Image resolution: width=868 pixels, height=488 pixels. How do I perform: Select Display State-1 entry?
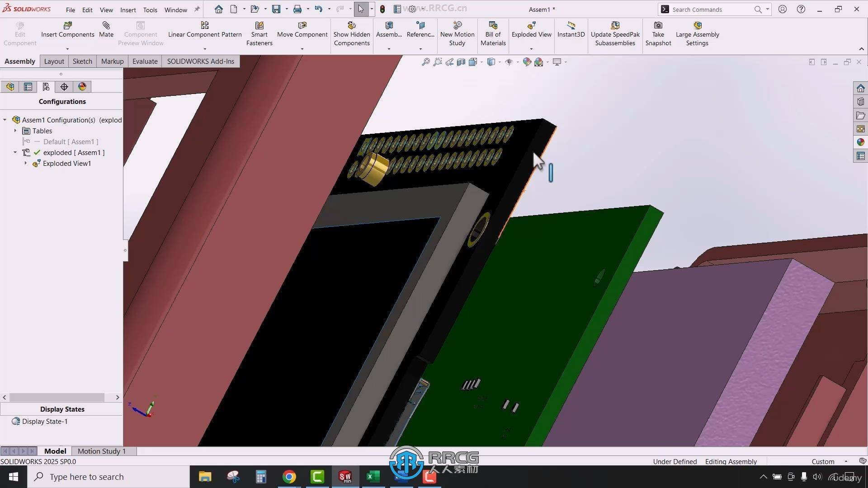point(45,422)
